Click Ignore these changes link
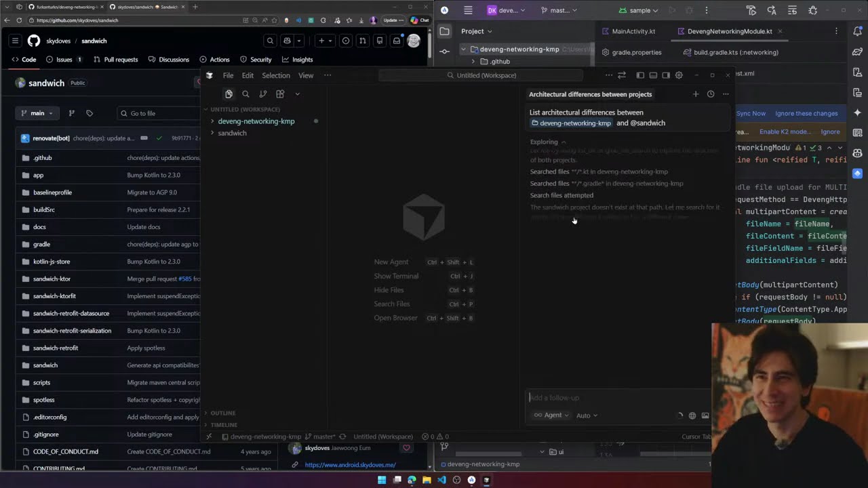Image resolution: width=868 pixels, height=488 pixels. pyautogui.click(x=806, y=114)
